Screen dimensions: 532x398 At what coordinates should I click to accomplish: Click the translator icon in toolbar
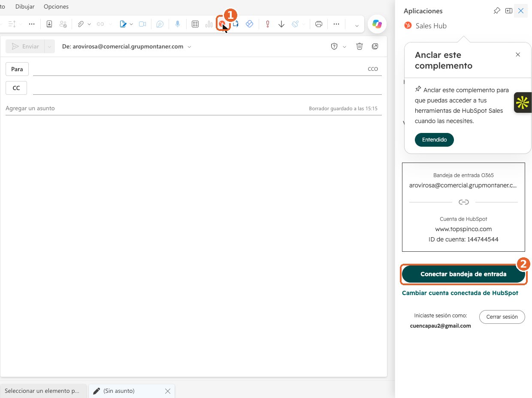pos(236,24)
